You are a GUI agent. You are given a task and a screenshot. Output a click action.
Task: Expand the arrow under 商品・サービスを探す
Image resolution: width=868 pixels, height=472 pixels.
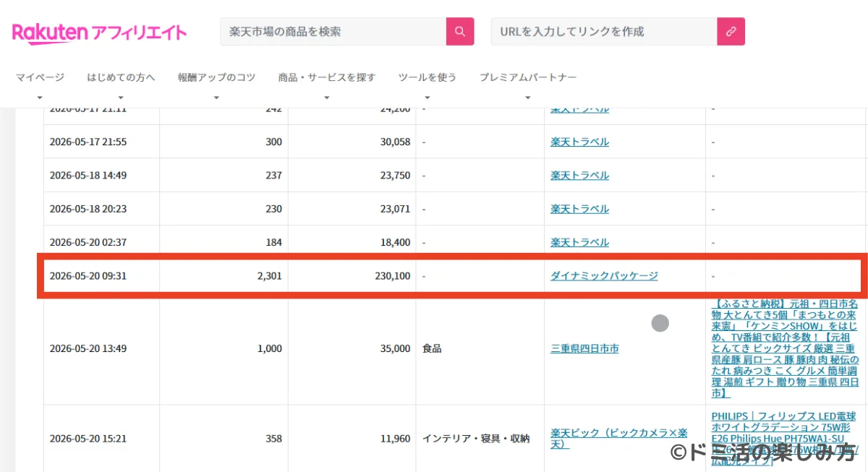[x=327, y=98]
